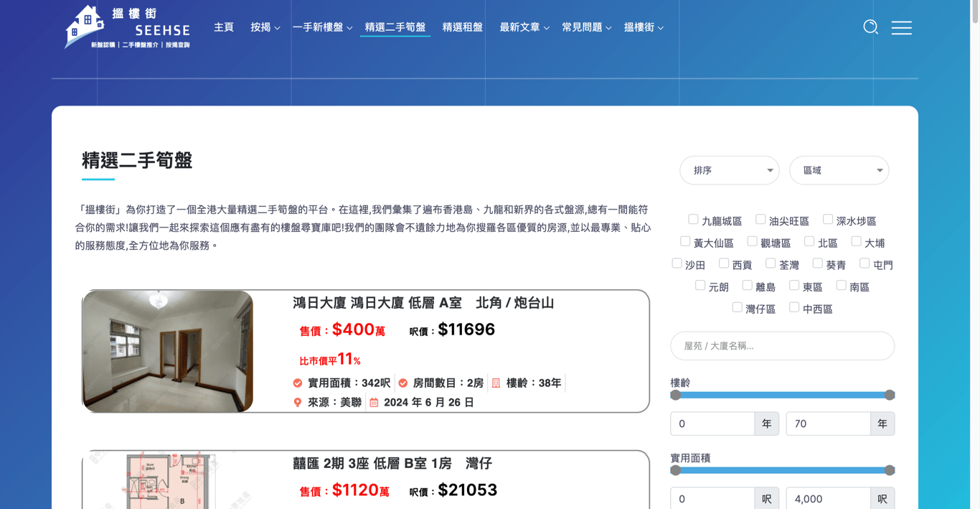Select the 灣仔區 checkbox
The width and height of the screenshot is (980, 509).
738,307
